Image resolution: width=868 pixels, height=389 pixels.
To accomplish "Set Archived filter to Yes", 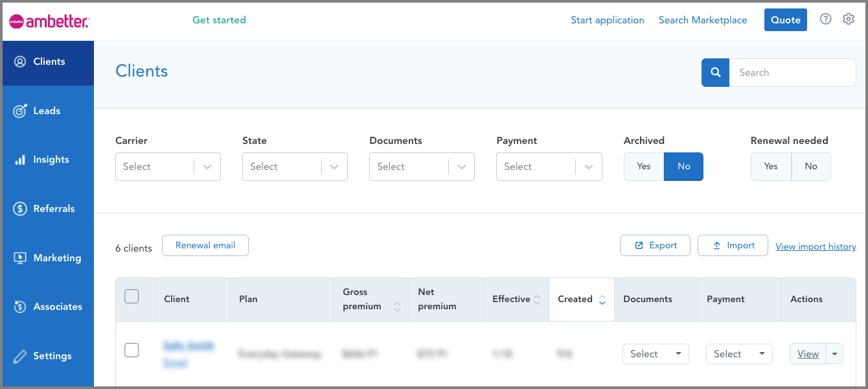I will click(643, 167).
